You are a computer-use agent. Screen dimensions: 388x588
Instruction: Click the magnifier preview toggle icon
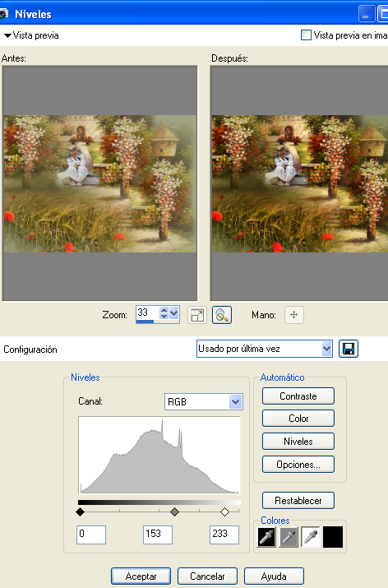coord(222,315)
